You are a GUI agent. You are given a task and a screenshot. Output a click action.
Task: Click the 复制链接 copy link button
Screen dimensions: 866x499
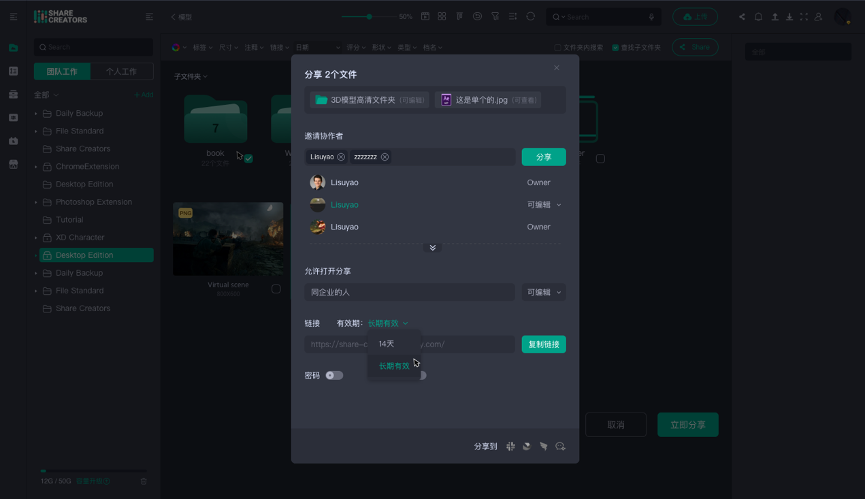543,344
